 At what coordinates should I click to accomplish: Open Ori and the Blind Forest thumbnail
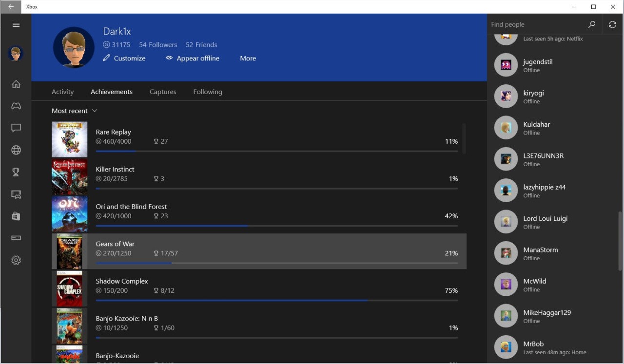pos(70,214)
